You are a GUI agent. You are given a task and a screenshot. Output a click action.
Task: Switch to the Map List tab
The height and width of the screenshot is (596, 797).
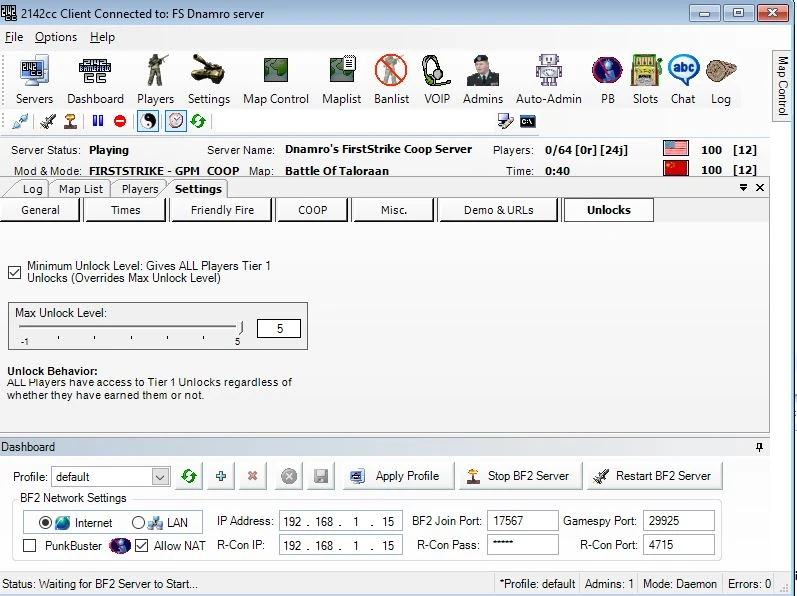click(x=81, y=189)
